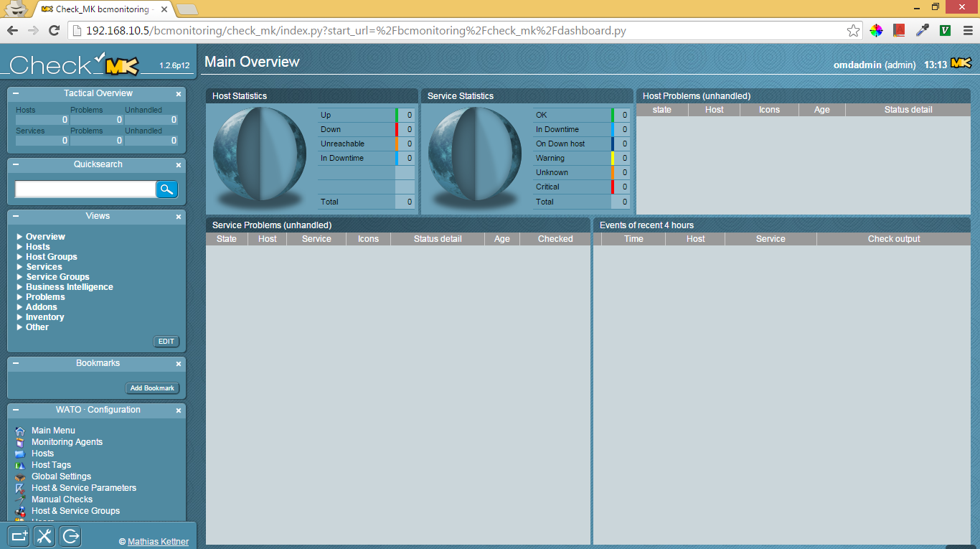
Task: Minimize the WATO Configuration snapin
Action: (x=16, y=410)
